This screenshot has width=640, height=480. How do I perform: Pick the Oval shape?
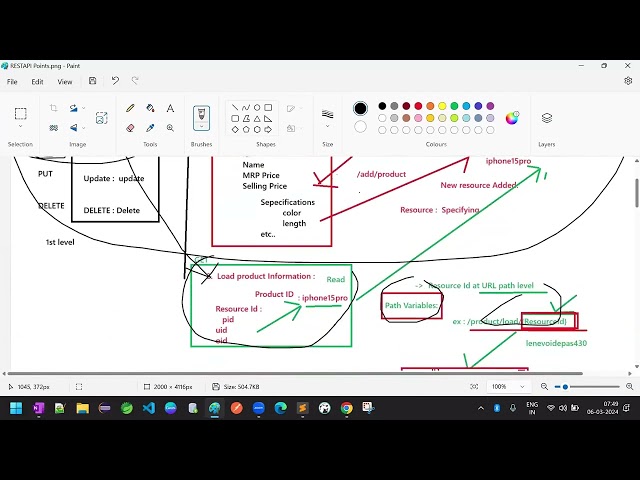point(257,107)
